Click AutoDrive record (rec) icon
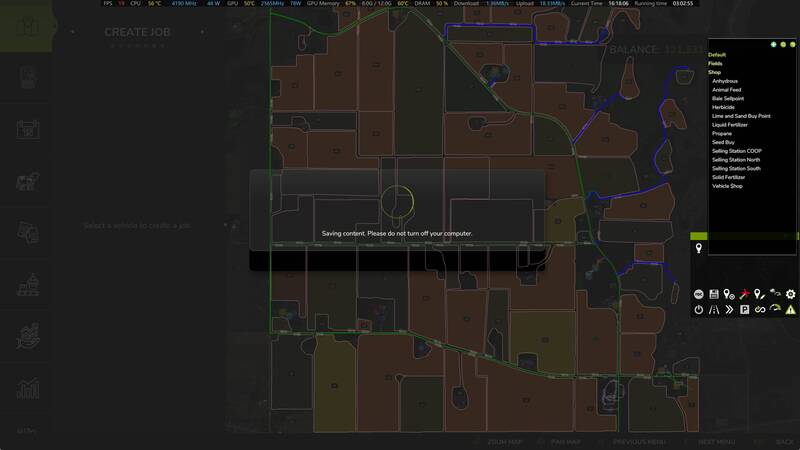Screen dimensions: 800x450 coord(698,294)
